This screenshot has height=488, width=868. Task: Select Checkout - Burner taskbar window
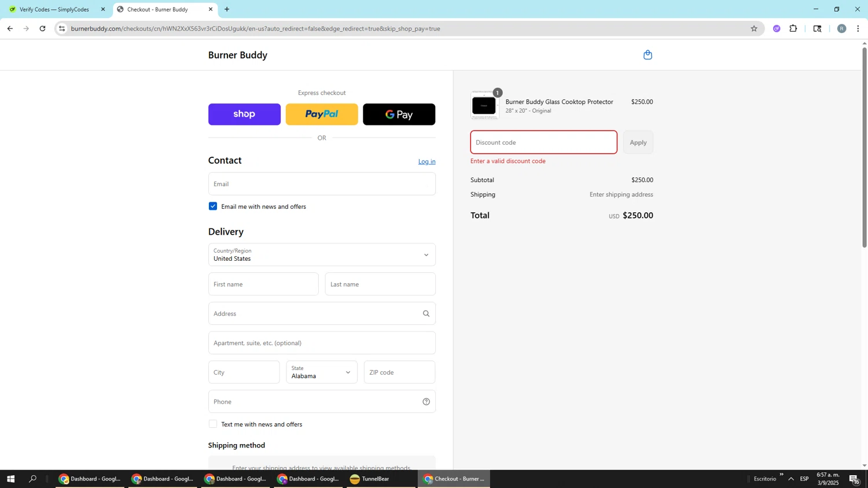(454, 479)
